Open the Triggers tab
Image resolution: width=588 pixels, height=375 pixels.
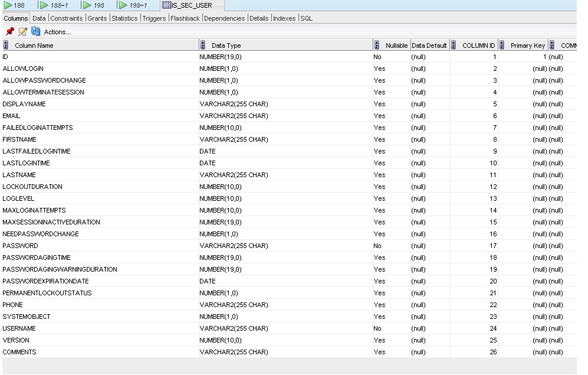[153, 18]
